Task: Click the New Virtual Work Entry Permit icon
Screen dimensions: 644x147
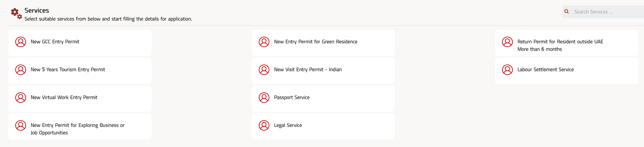Action: [21, 98]
